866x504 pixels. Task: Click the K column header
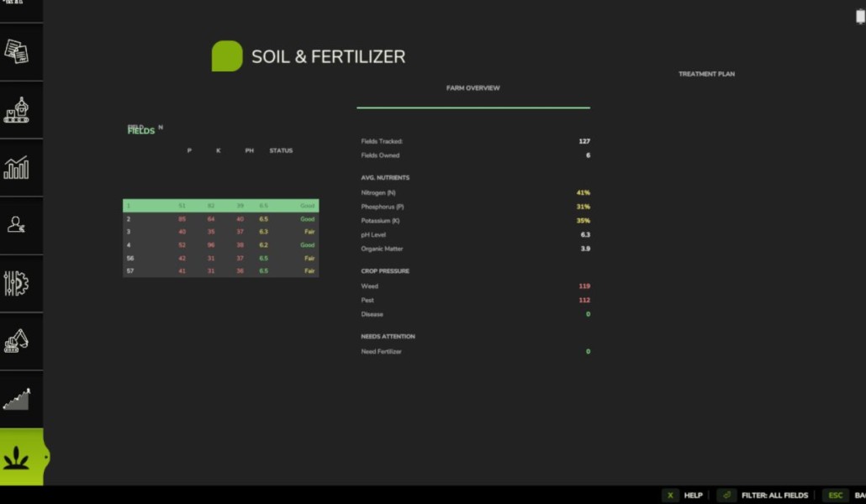tap(218, 150)
